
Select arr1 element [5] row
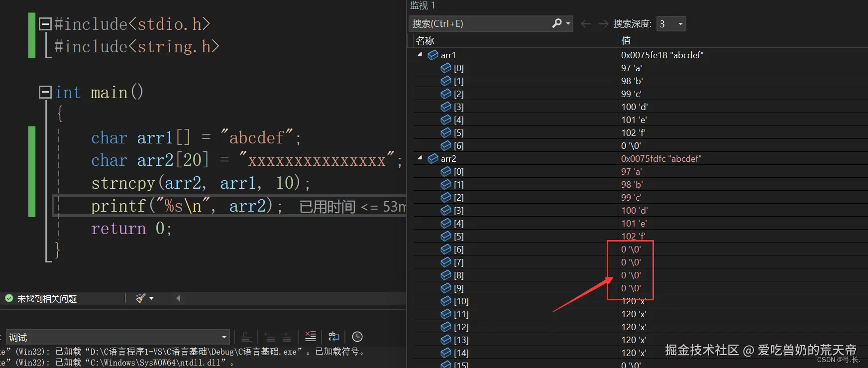pyautogui.click(x=641, y=132)
